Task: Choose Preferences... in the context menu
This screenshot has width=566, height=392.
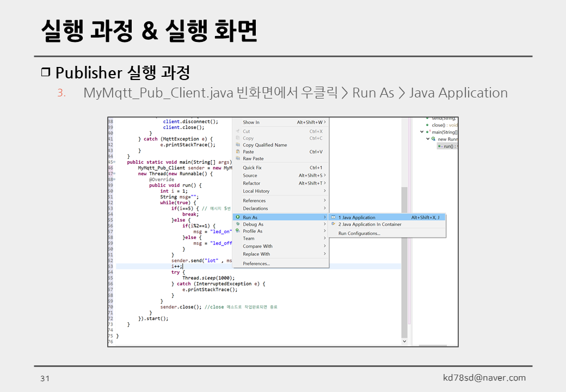Action: click(281, 264)
